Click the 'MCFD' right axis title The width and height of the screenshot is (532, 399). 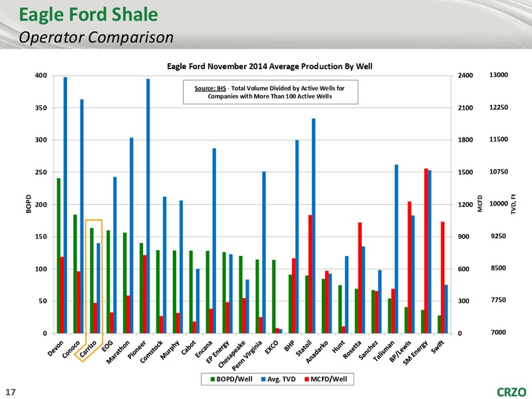point(480,203)
